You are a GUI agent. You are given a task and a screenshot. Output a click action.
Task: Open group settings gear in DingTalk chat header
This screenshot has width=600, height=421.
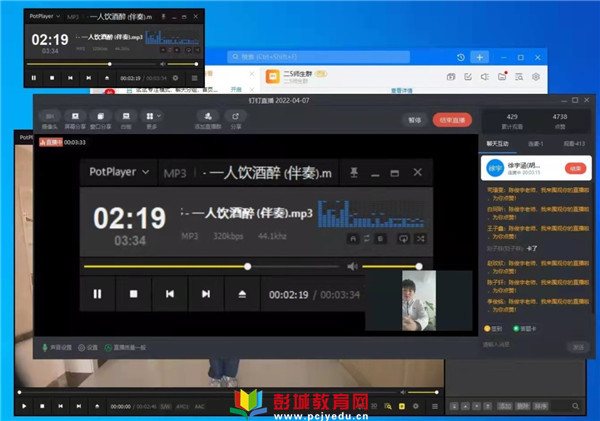coord(536,77)
